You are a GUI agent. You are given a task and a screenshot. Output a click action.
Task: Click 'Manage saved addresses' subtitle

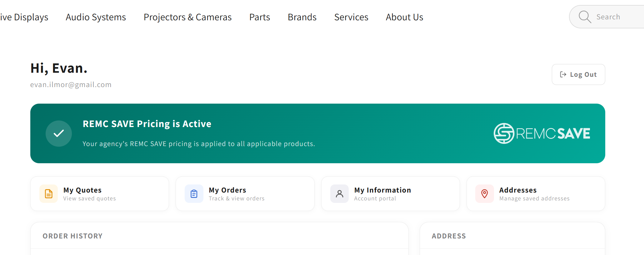pos(534,199)
